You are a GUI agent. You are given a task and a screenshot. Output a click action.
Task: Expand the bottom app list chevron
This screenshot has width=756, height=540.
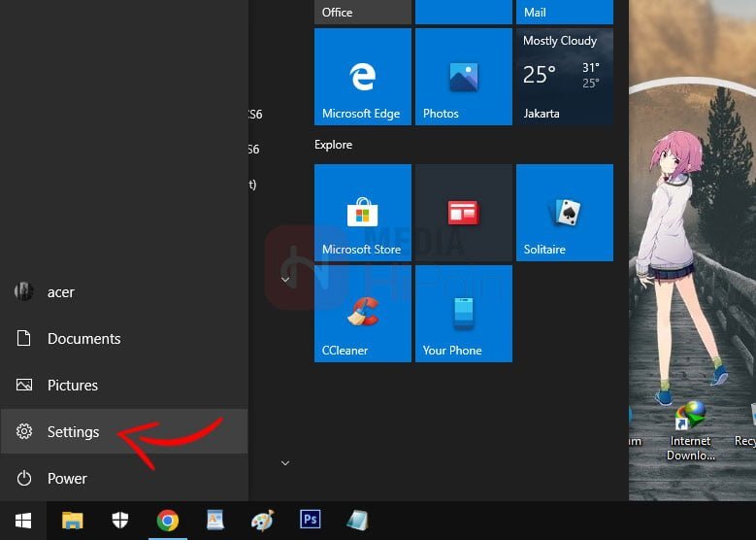click(285, 463)
